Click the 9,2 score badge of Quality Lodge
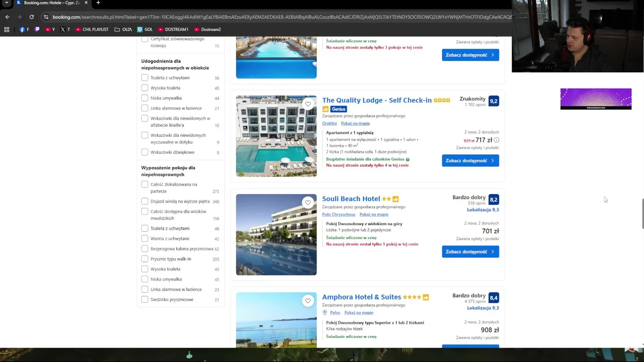644x362 pixels. point(494,101)
